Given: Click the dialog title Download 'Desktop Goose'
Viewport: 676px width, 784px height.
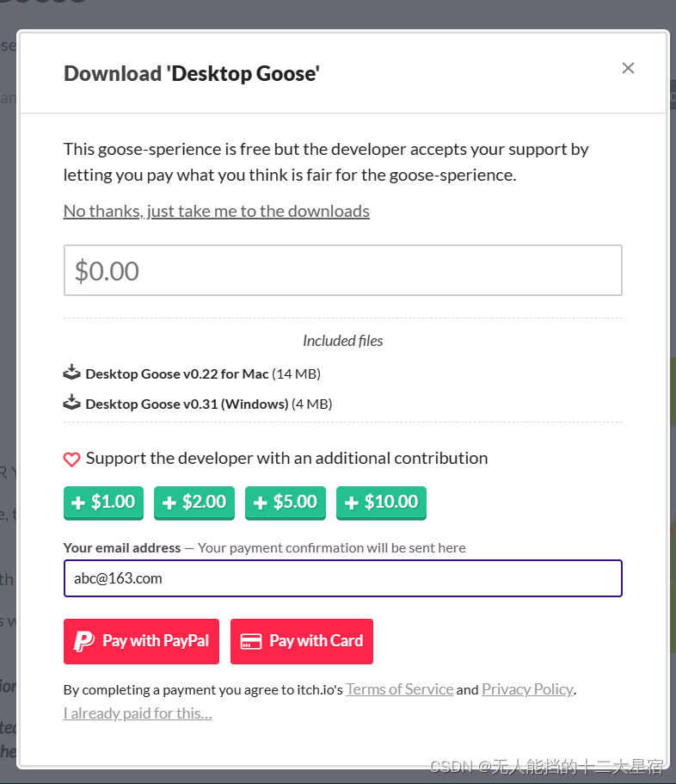Looking at the screenshot, I should (x=191, y=73).
